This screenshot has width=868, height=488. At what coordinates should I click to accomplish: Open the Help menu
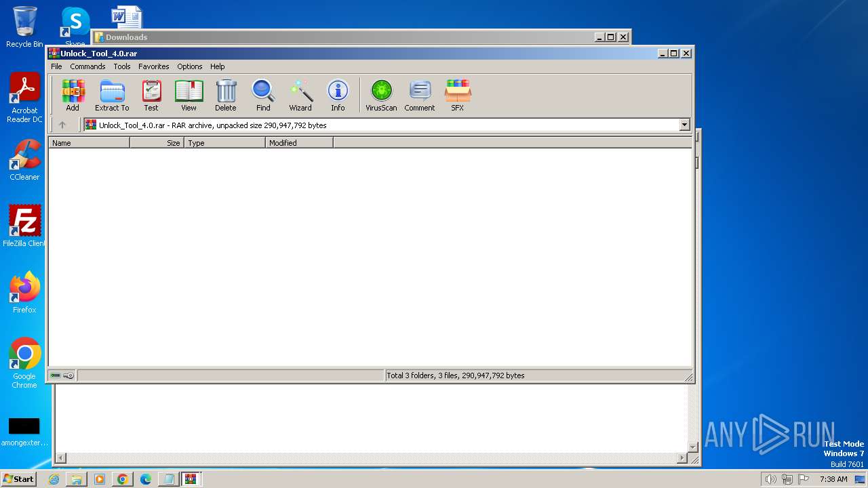pos(217,66)
